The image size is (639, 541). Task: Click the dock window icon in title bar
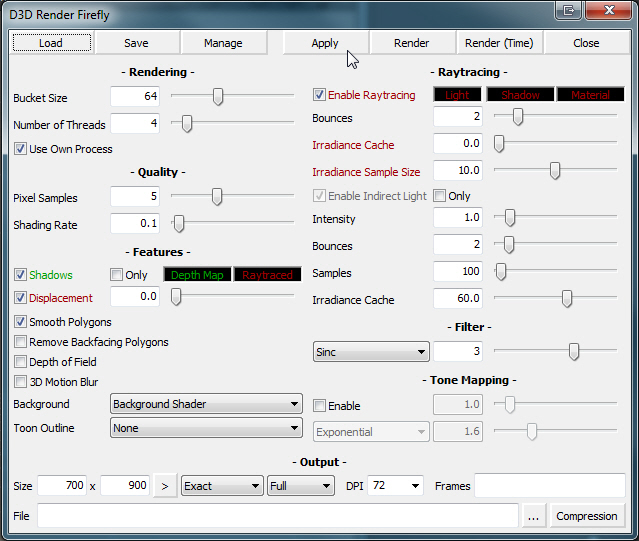point(568,10)
